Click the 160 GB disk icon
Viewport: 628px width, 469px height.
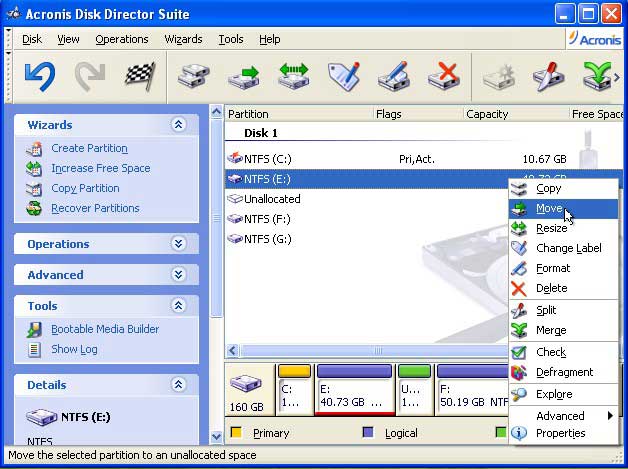pyautogui.click(x=246, y=384)
